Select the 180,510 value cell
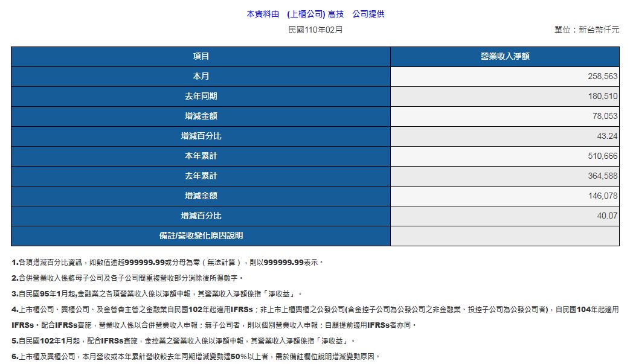The image size is (630, 364). point(602,97)
